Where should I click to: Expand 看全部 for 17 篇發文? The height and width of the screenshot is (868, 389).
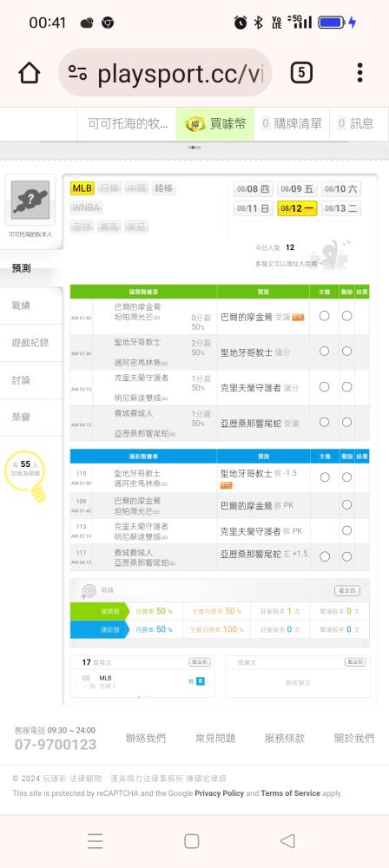(200, 662)
